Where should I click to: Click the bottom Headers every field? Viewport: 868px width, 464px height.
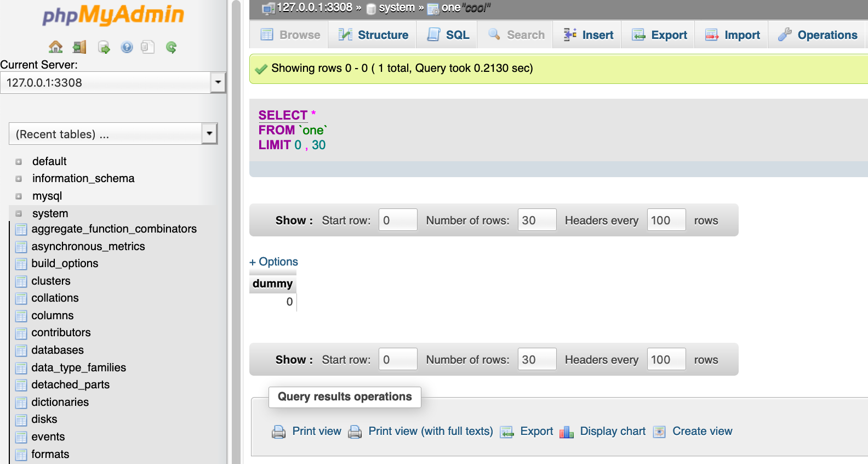[666, 359]
